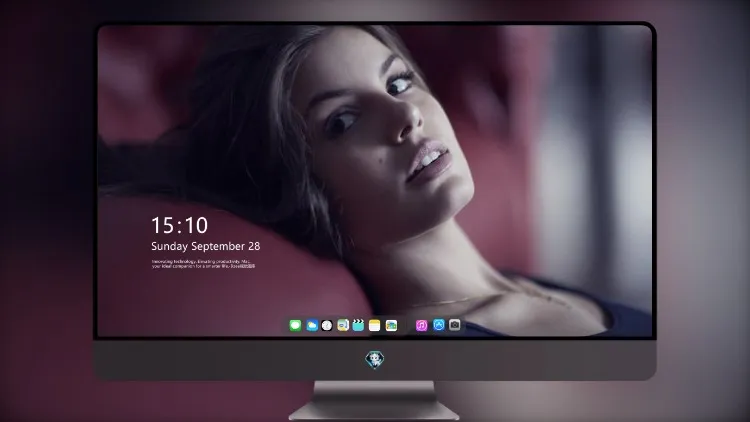
Task: Open the yellow Notes app
Action: pyautogui.click(x=375, y=326)
